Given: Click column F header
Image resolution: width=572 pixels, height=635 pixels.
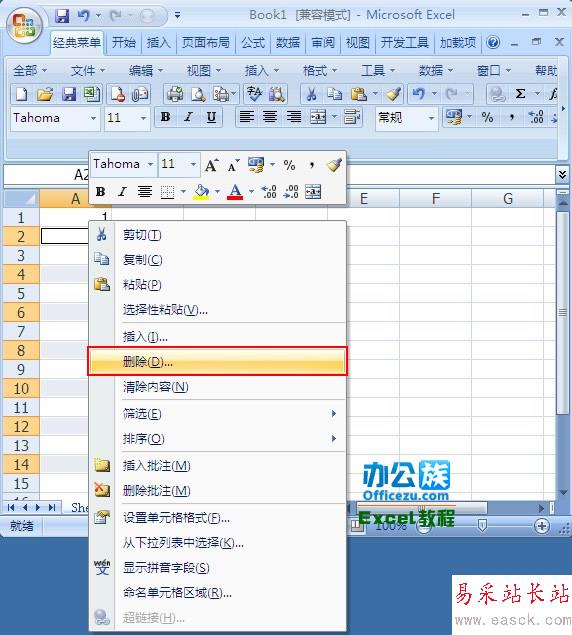Looking at the screenshot, I should 435,199.
